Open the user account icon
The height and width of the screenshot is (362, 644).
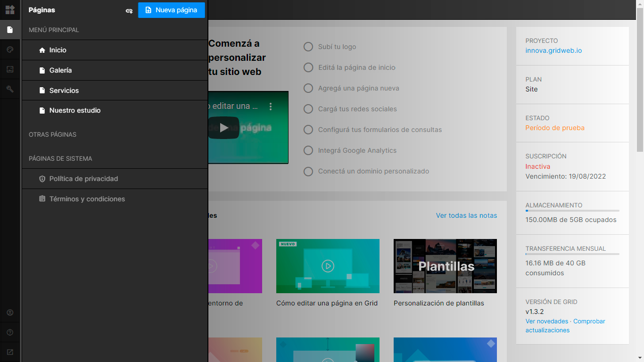pyautogui.click(x=10, y=313)
